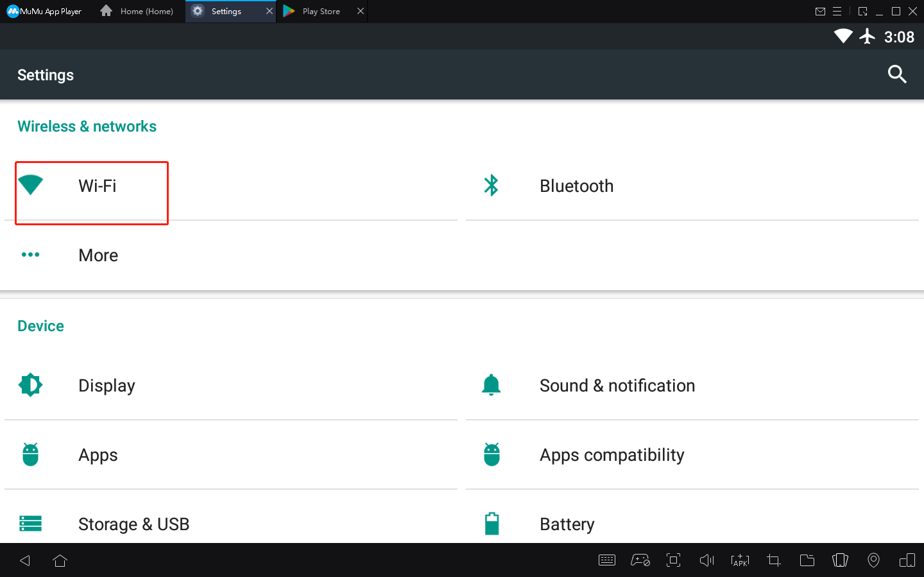
Task: Open Wi-Fi settings
Action: coord(98,186)
